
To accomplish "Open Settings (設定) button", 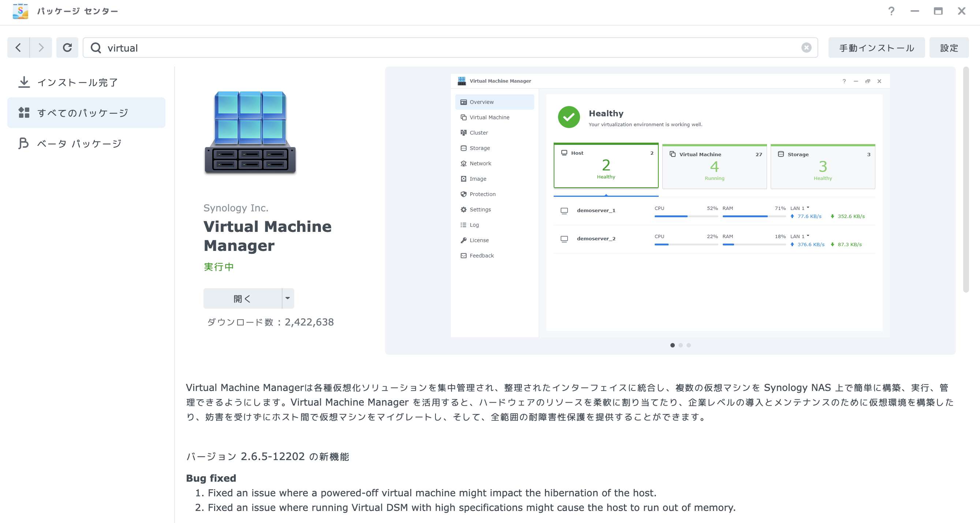I will [x=949, y=48].
